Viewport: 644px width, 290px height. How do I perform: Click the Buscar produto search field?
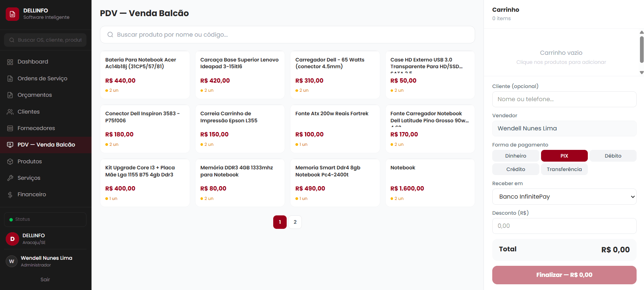tap(287, 35)
